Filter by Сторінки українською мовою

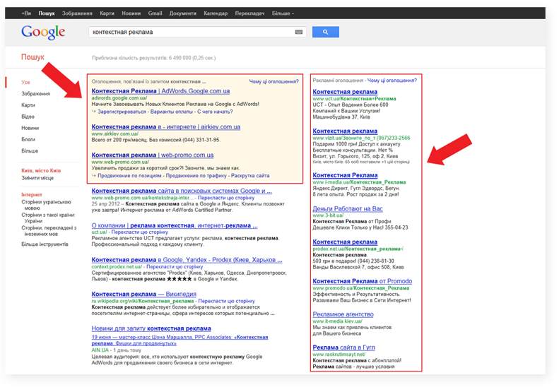[x=47, y=205]
